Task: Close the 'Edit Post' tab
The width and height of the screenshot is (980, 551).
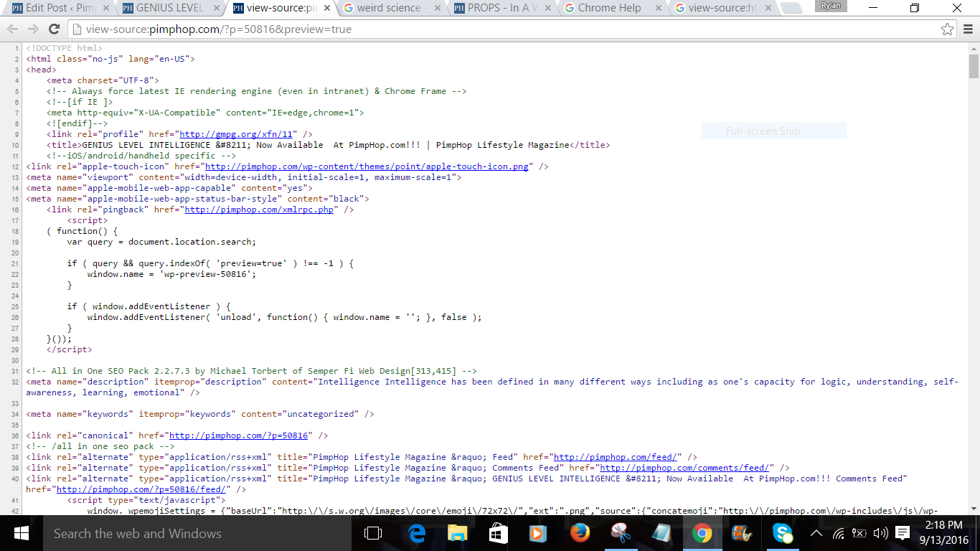Action: (106, 9)
